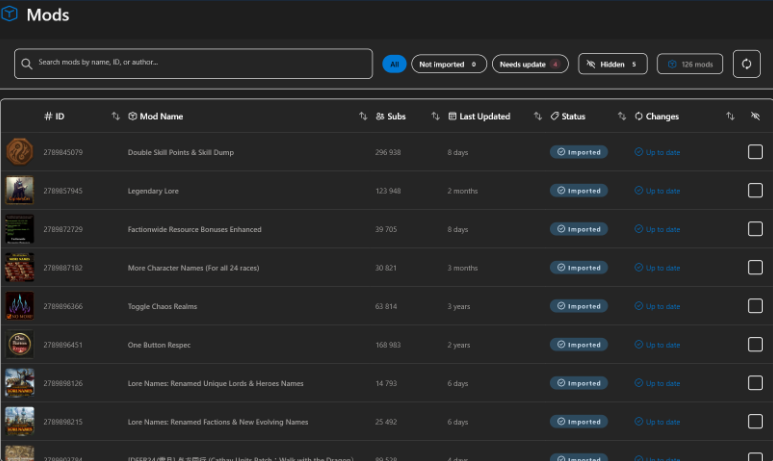Viewport: 773px width, 461px height.
Task: Click Up to date for More Character Names
Action: pos(657,267)
